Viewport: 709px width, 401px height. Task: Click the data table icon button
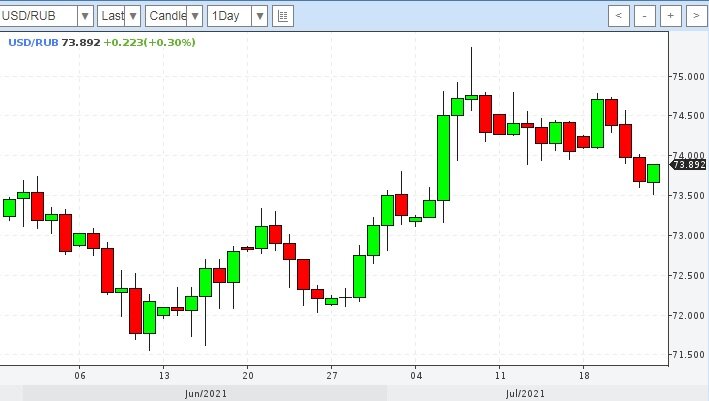[x=283, y=16]
